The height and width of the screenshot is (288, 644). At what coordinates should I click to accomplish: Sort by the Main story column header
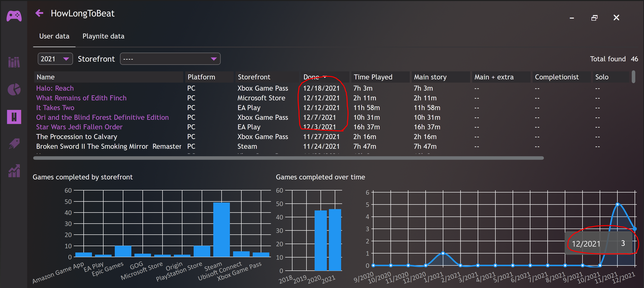[441, 77]
